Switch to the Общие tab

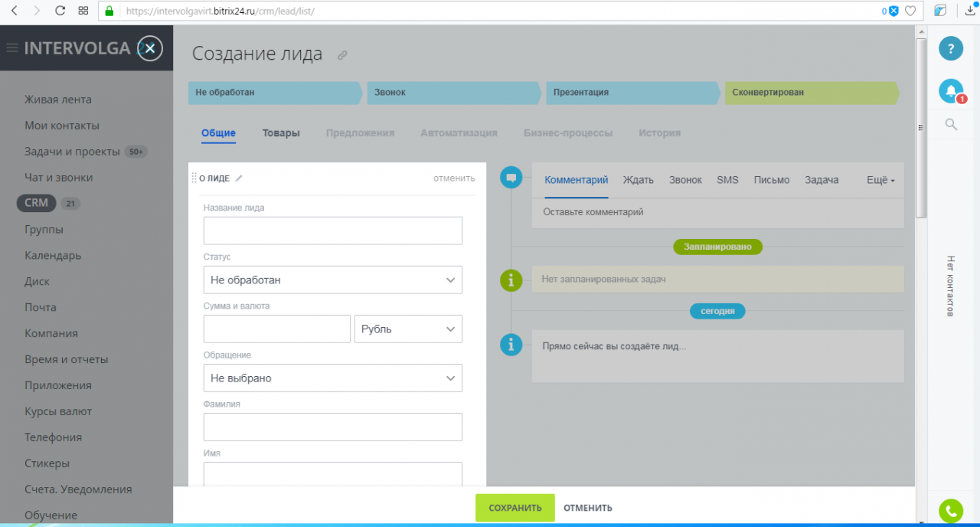click(x=218, y=133)
